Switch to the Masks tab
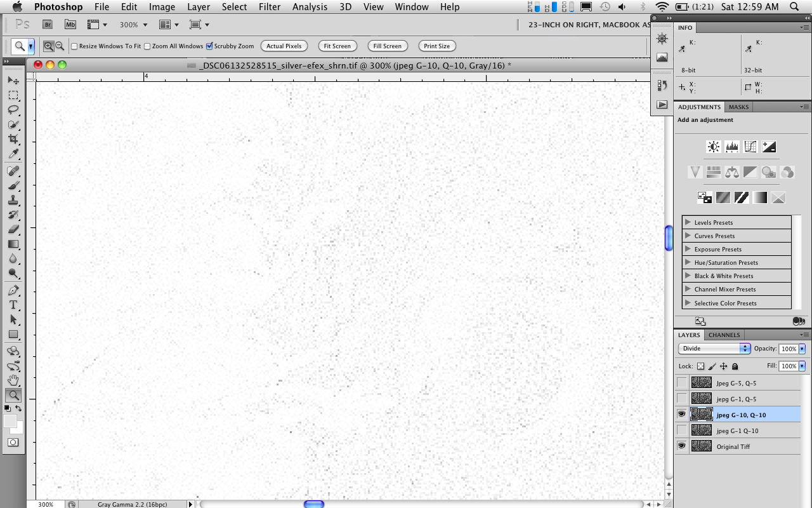Image resolution: width=812 pixels, height=508 pixels. click(738, 107)
